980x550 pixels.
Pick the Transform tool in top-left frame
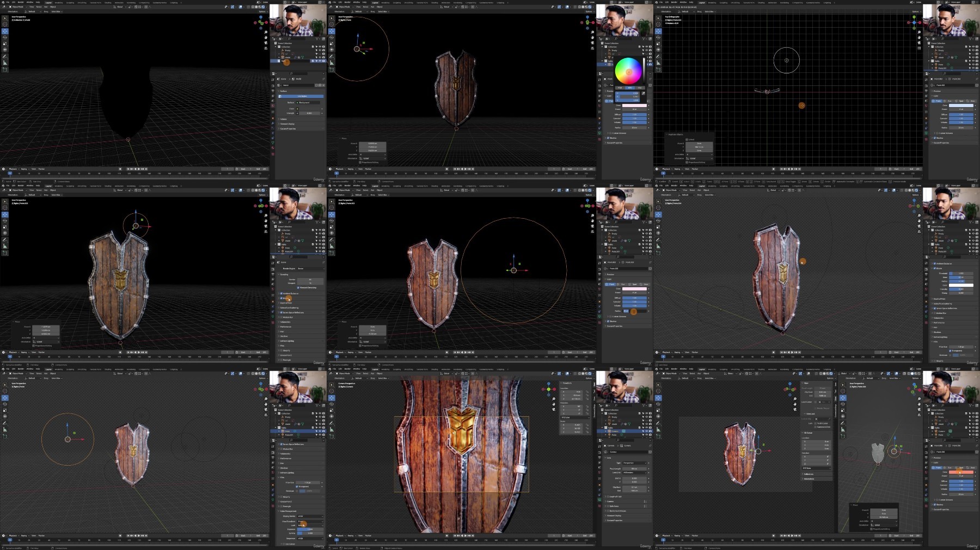[x=5, y=50]
